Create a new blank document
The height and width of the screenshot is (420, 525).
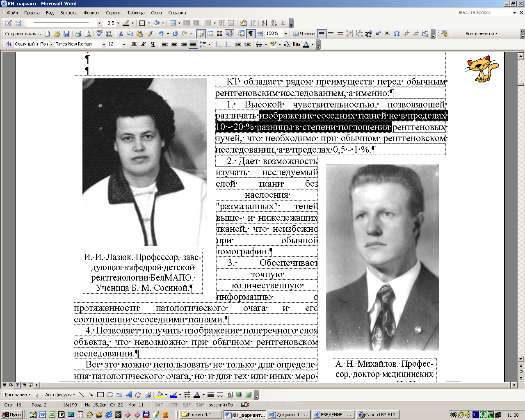pos(48,34)
